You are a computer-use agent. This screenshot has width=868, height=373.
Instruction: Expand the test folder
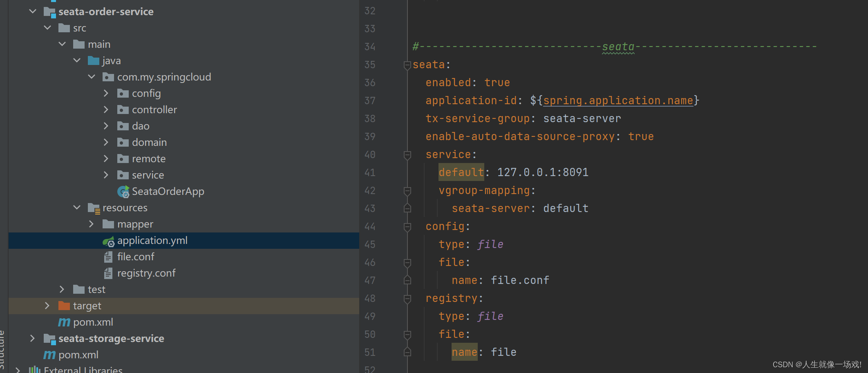(x=62, y=289)
